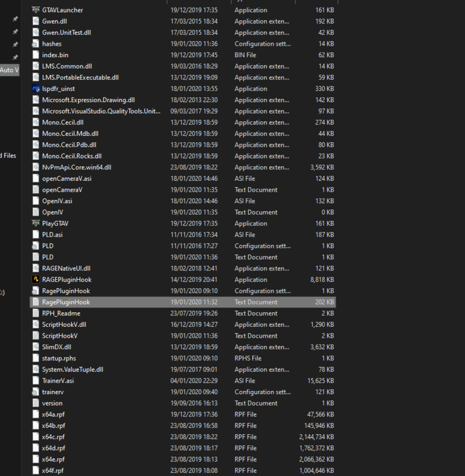The image size is (465, 476).
Task: Click the Gwen.dll file icon
Action: coord(36,21)
